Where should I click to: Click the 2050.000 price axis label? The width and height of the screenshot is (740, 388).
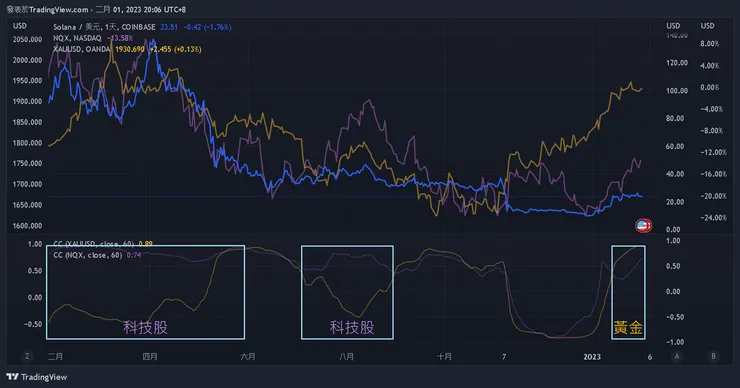coord(27,40)
